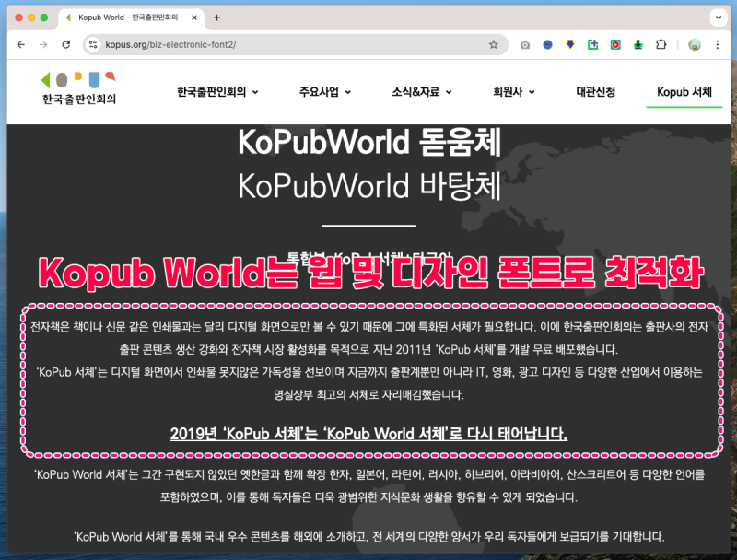
Task: Open the Extensions puzzle-piece menu
Action: pyautogui.click(x=661, y=44)
